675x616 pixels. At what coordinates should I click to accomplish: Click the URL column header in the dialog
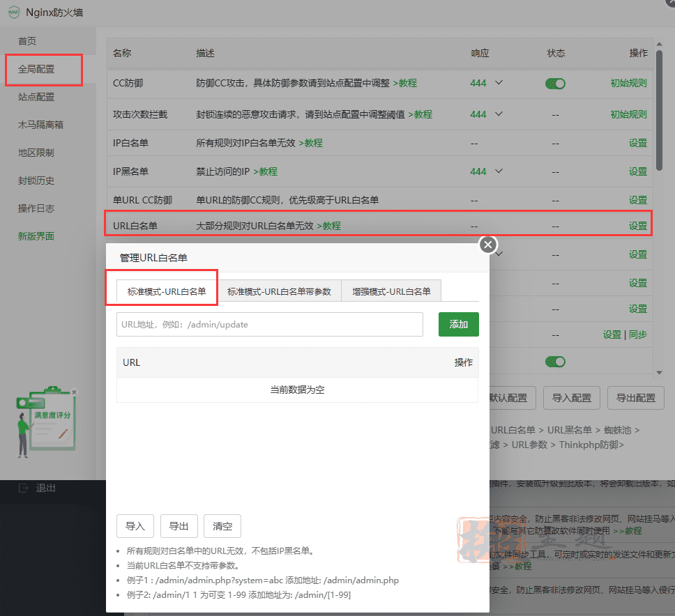131,362
